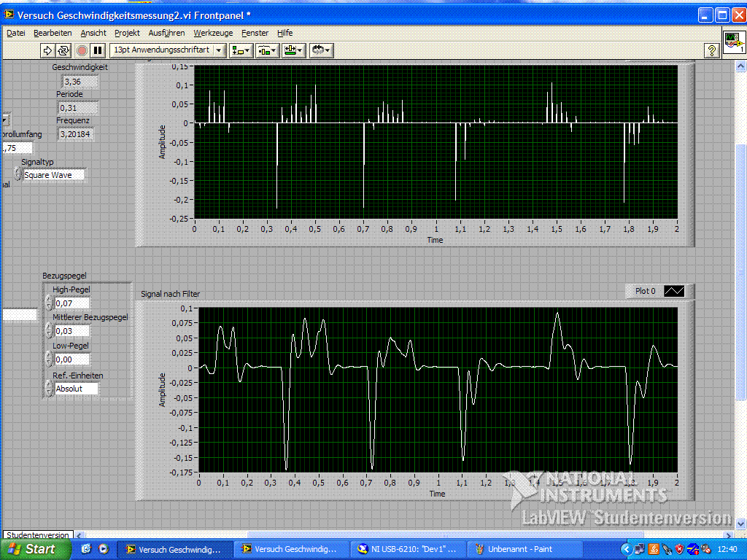Click the Frequenz indicator value 3,20184

[75, 134]
